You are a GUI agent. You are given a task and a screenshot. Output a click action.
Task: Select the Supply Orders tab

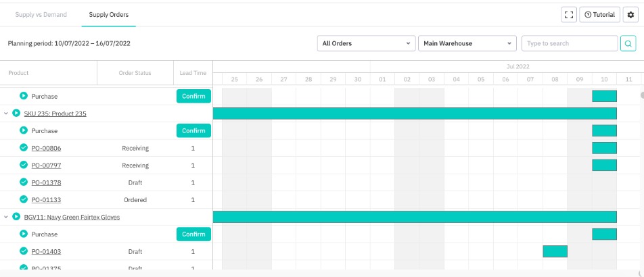coord(108,14)
